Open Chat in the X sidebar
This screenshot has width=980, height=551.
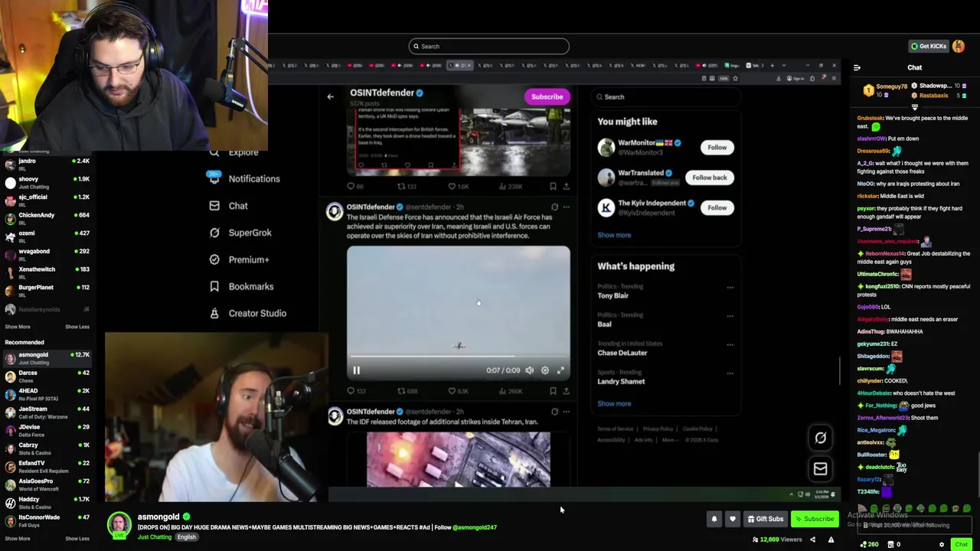(x=228, y=206)
